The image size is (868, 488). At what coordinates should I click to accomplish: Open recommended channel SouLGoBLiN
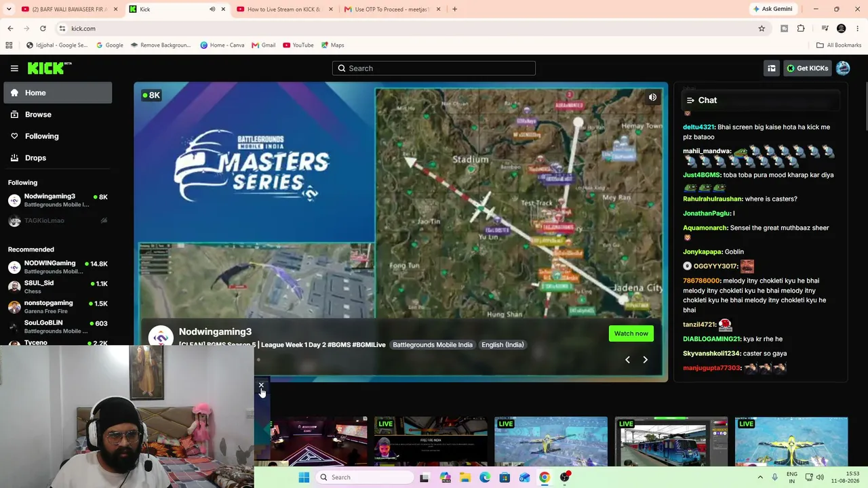[58, 326]
